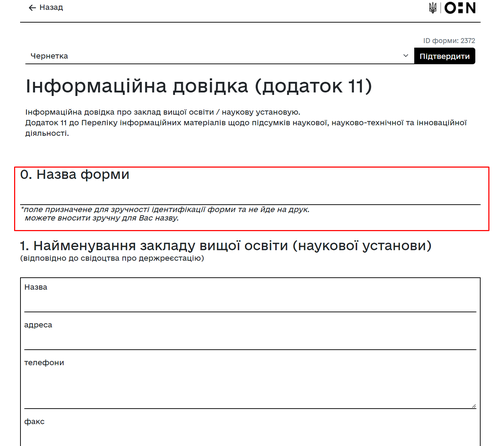The width and height of the screenshot is (500, 446).
Task: Click into the Назва форми input field
Action: click(250, 194)
